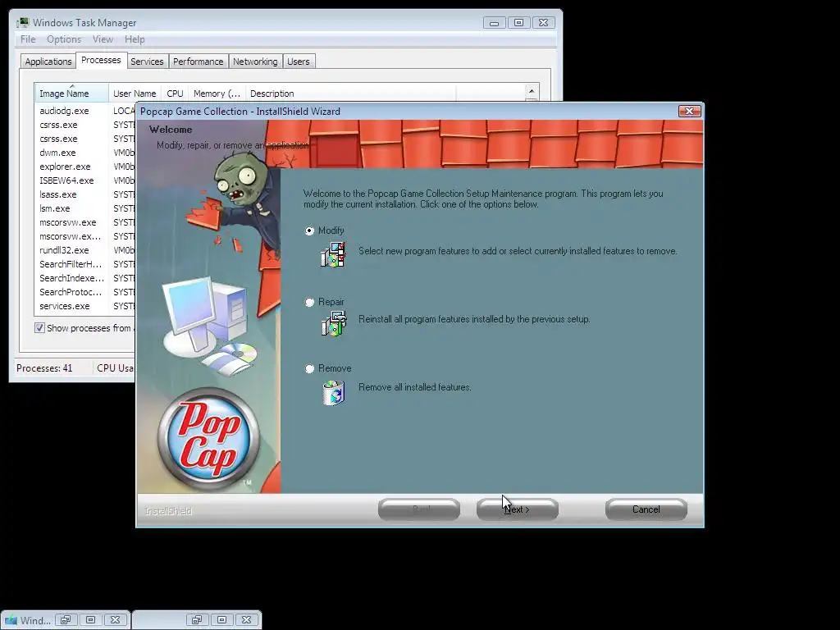The image size is (840, 630).
Task: Toggle Show processes from all users checkbox
Action: [x=39, y=328]
